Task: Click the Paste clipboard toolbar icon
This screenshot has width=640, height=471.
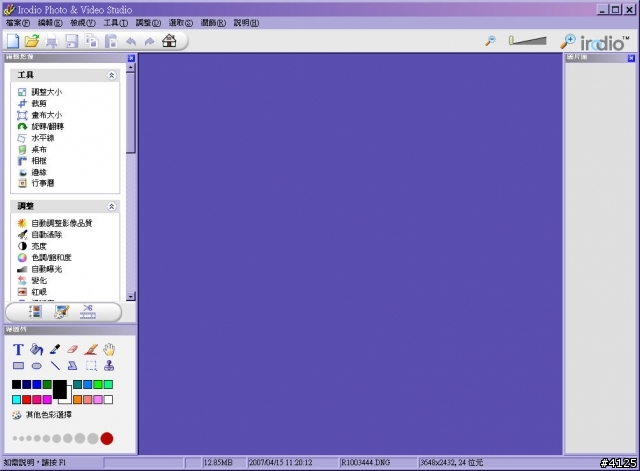Action: (111, 41)
